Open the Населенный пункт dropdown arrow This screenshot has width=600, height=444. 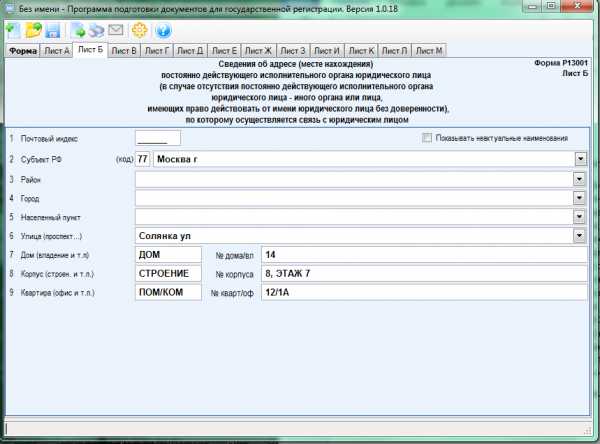pyautogui.click(x=579, y=217)
